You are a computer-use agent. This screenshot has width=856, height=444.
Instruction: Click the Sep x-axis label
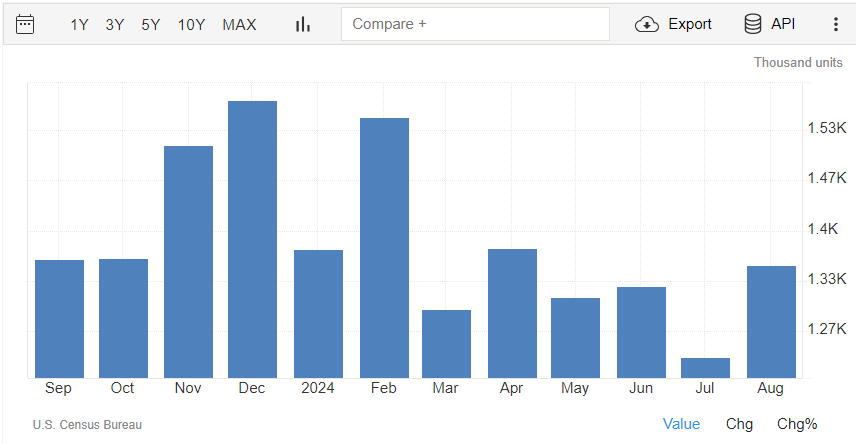click(58, 388)
